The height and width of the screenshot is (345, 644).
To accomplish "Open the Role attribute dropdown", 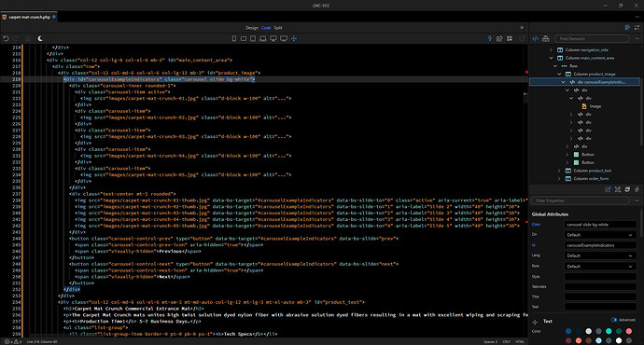I will tap(600, 267).
